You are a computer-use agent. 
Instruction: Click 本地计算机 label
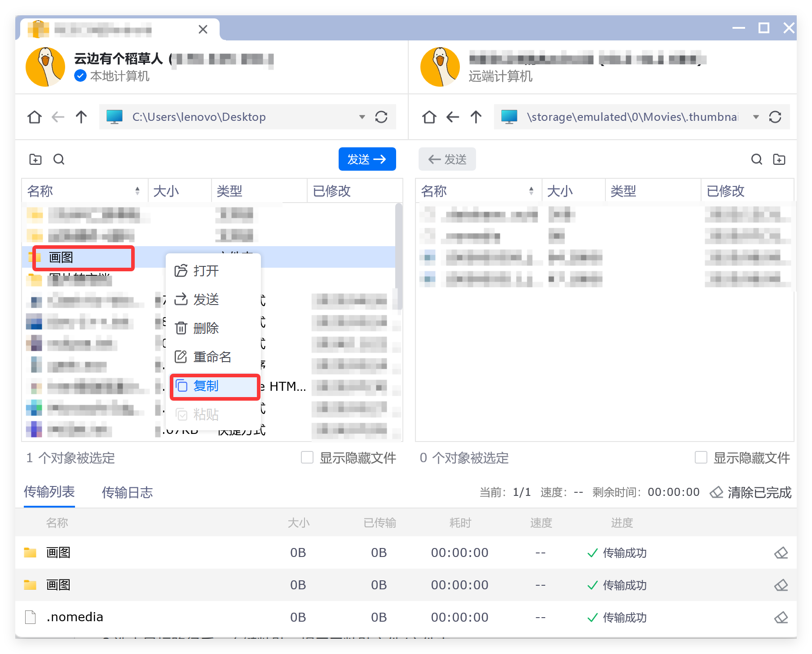click(120, 76)
